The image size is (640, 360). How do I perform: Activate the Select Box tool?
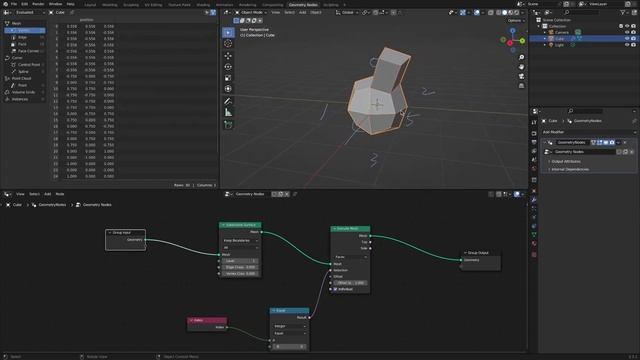[x=228, y=32]
